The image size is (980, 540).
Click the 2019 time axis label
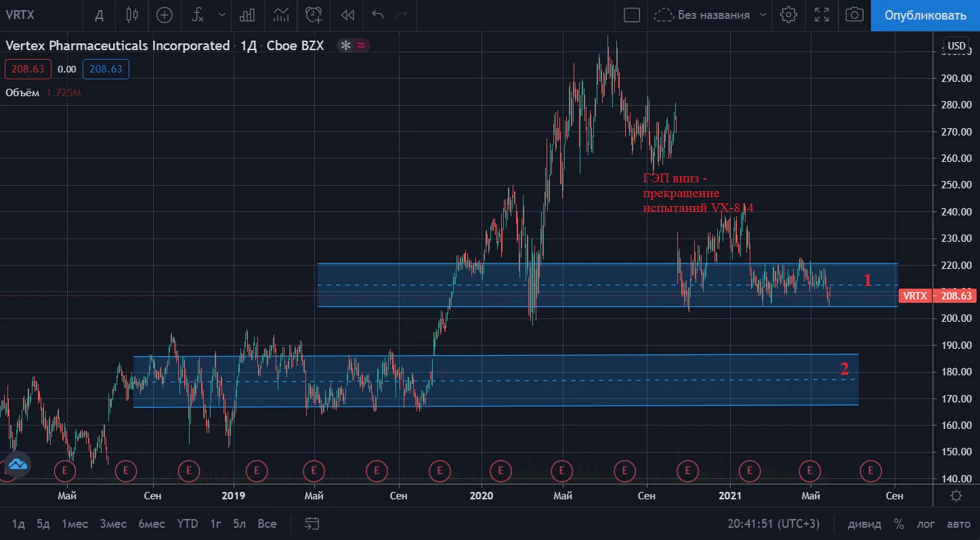tap(233, 495)
